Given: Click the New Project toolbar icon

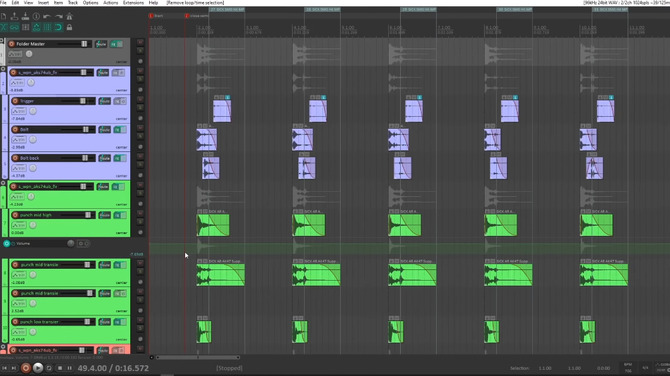Looking at the screenshot, I should coord(4,17).
